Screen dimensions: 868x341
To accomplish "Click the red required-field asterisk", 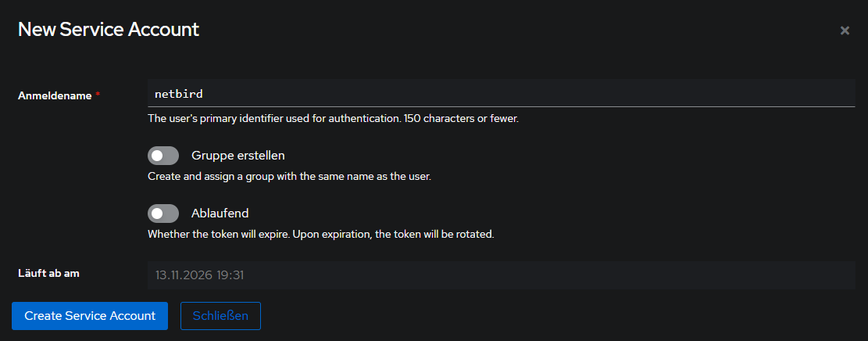I will point(98,95).
